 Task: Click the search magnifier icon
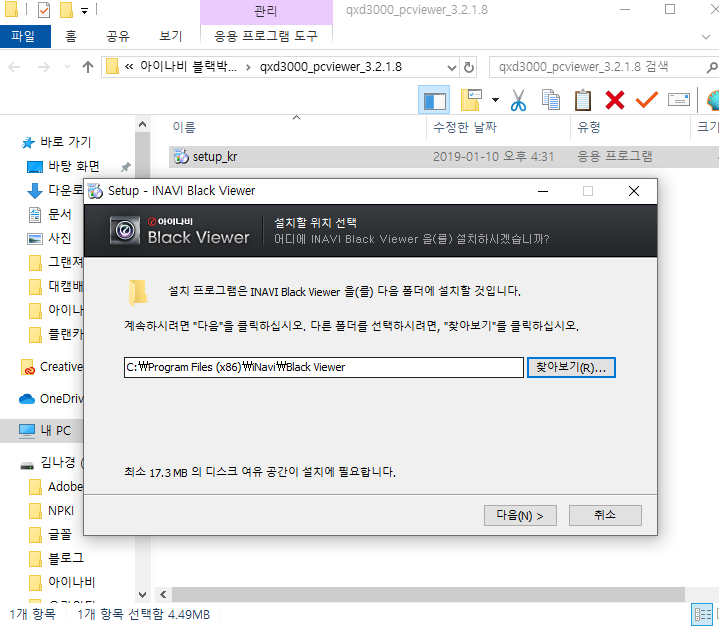[711, 67]
